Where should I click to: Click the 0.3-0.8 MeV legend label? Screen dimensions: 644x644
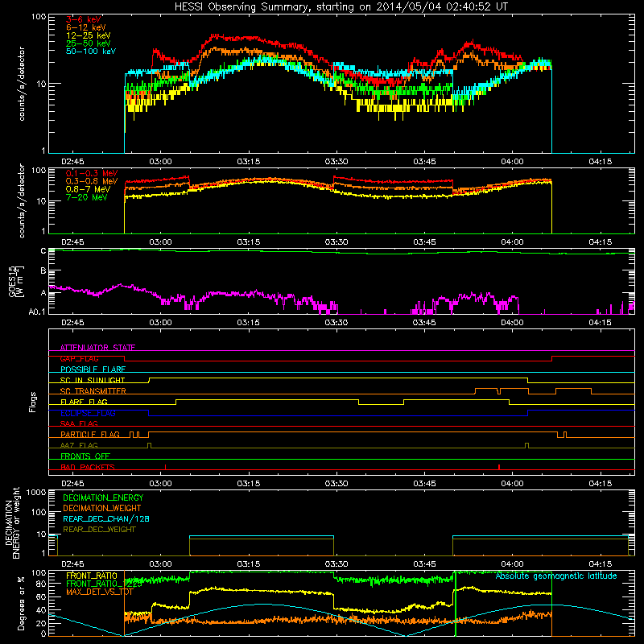(92, 181)
